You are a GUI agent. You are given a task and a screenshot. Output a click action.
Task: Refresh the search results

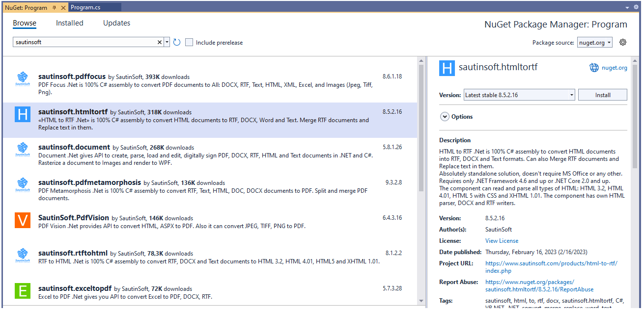177,42
